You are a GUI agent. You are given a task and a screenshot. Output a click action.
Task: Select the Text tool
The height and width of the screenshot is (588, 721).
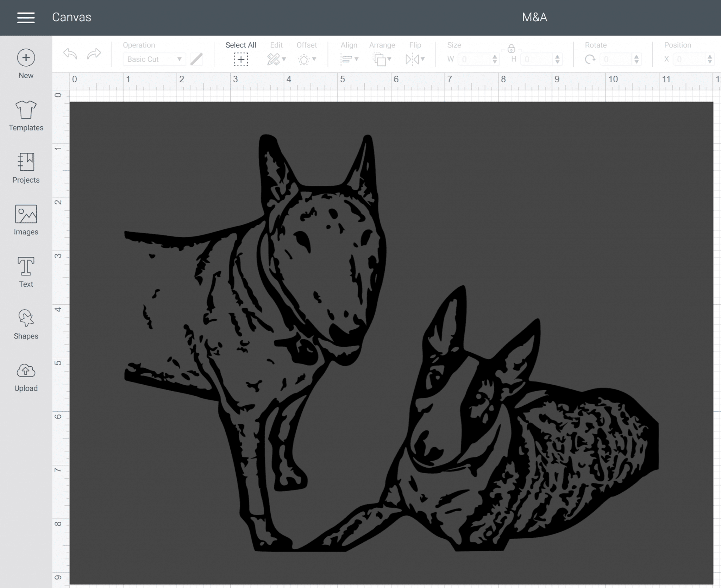tap(26, 271)
